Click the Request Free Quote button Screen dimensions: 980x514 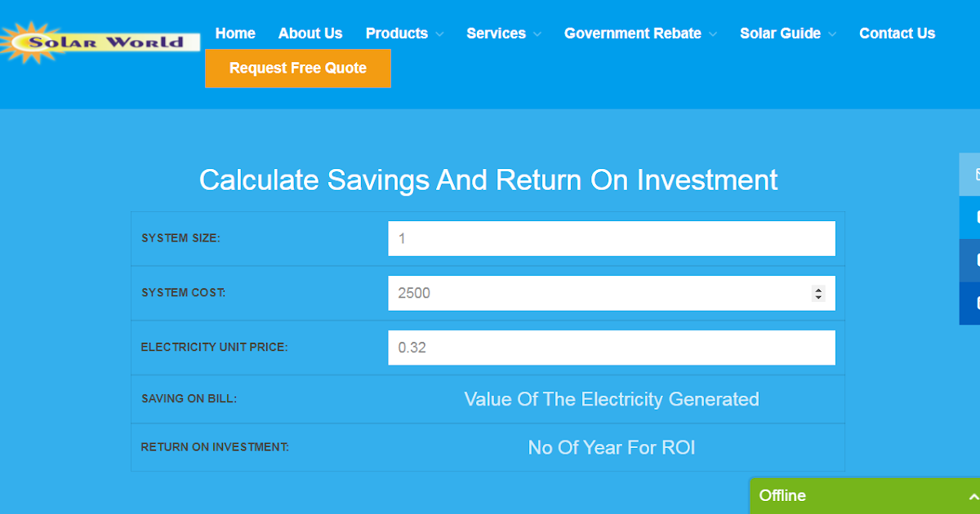(298, 69)
